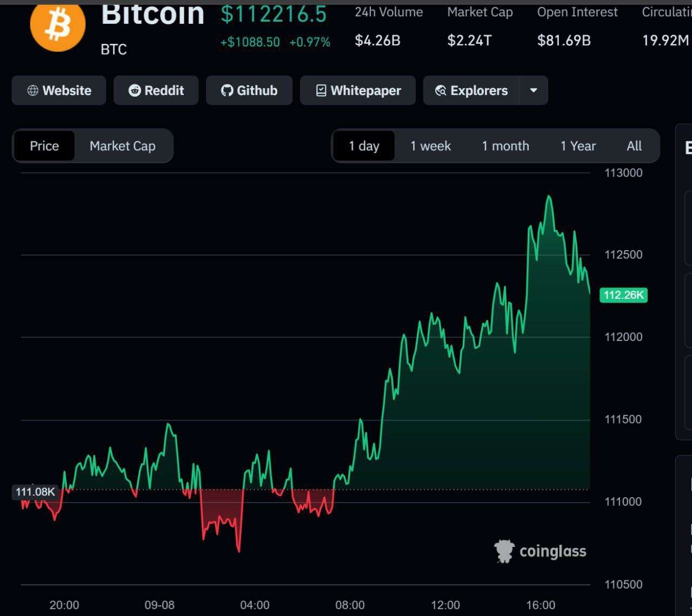This screenshot has width=692, height=616.
Task: Click the Explorers search-globe icon
Action: [x=441, y=90]
